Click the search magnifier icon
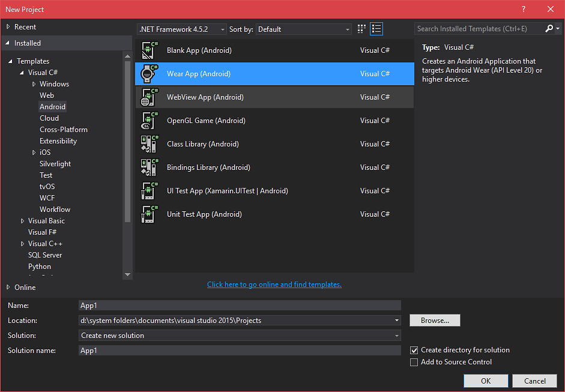 point(549,28)
